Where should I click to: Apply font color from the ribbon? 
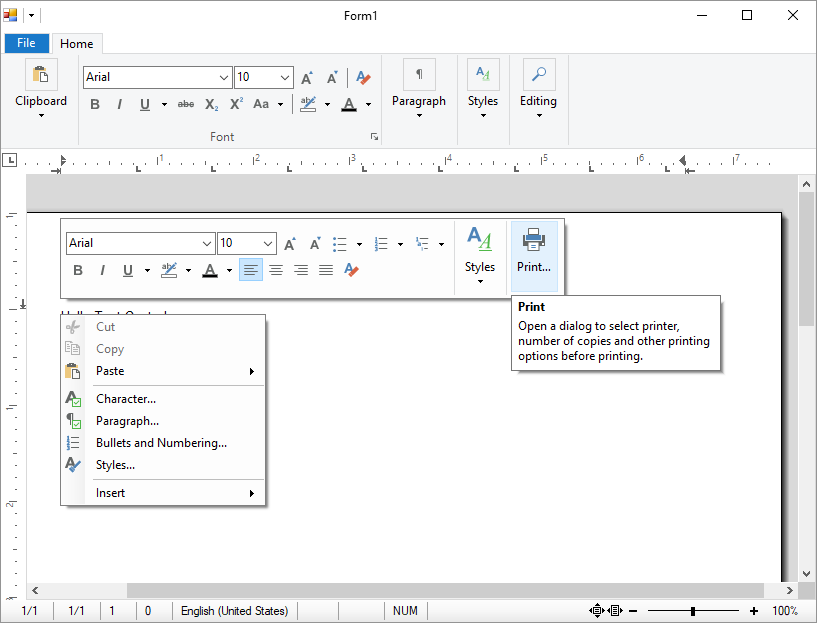349,104
